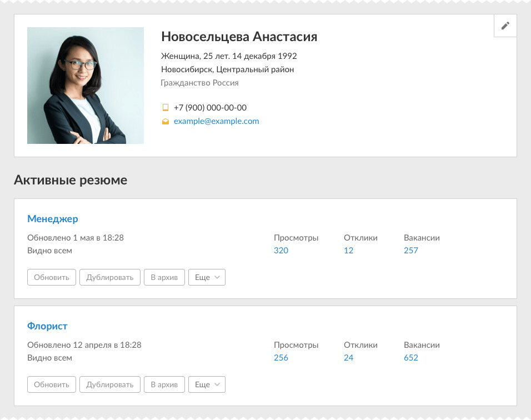Click the phone number +7 (900) 000-00-00
The height and width of the screenshot is (420, 531).
210,108
